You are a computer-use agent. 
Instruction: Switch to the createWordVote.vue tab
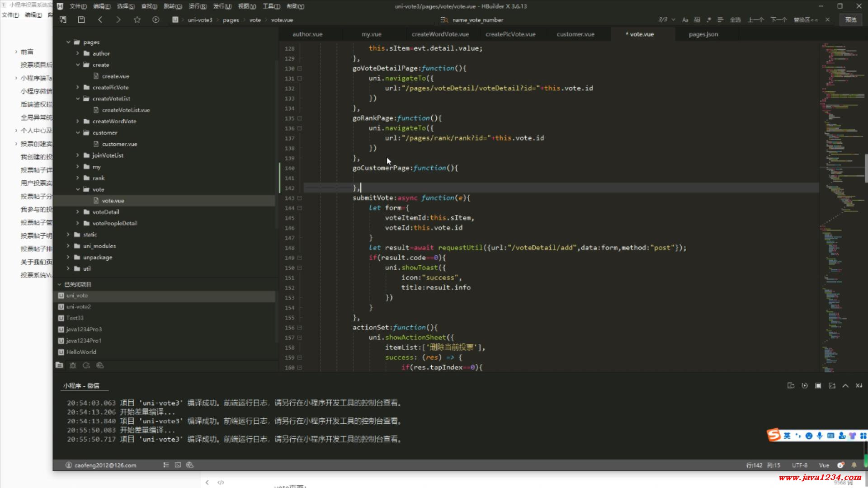pos(440,34)
